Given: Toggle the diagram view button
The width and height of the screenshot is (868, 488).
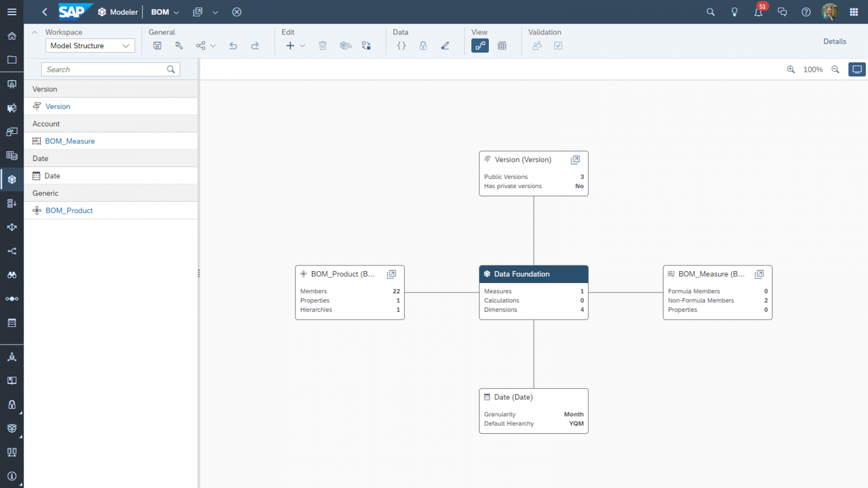Looking at the screenshot, I should pos(480,45).
